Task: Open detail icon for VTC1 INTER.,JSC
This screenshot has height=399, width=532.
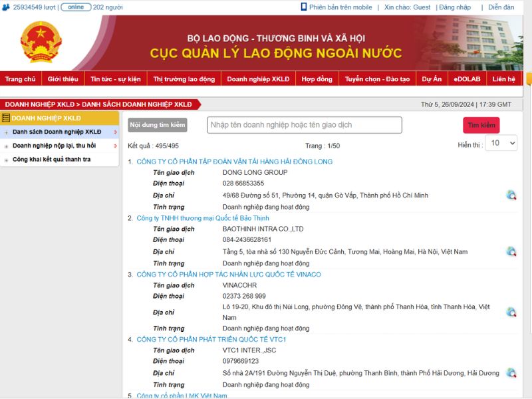Action: click(511, 373)
